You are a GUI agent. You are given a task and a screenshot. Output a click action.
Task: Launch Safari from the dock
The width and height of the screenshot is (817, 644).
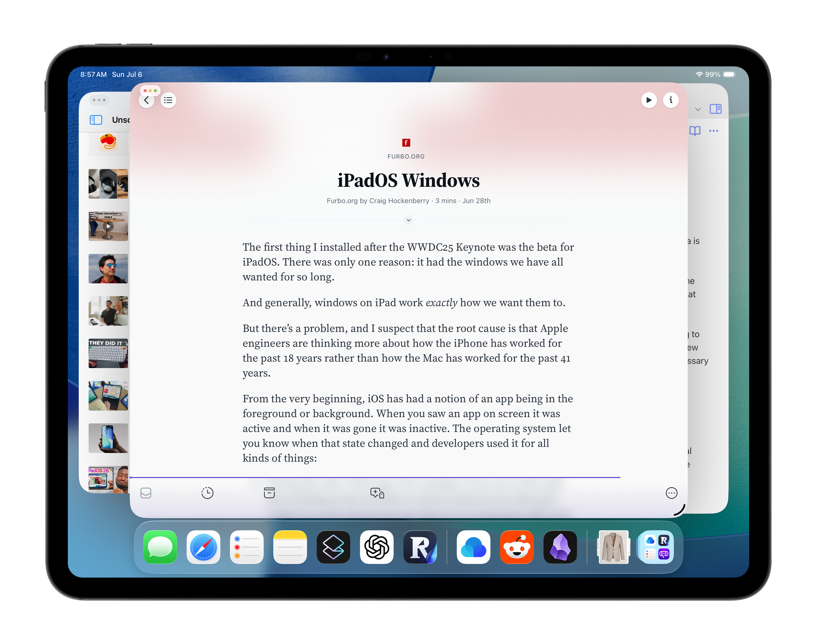click(203, 547)
